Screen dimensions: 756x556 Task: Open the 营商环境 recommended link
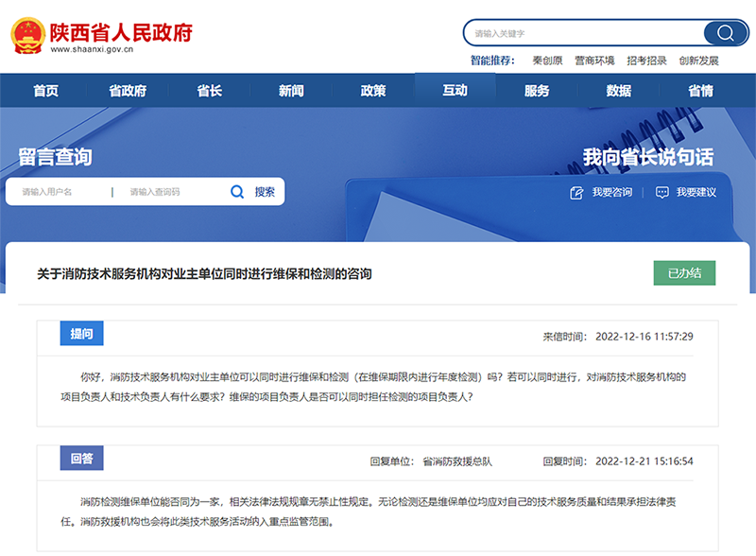click(x=594, y=61)
